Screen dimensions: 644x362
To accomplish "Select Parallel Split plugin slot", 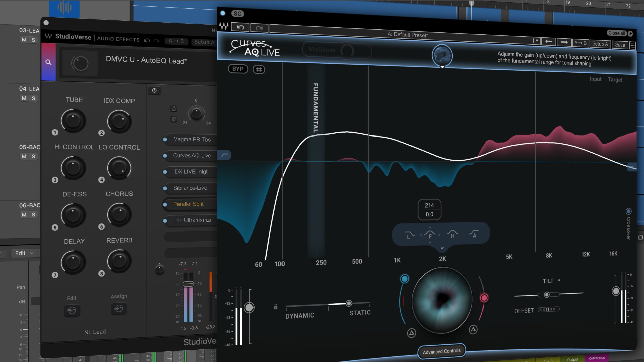I will pyautogui.click(x=191, y=204).
